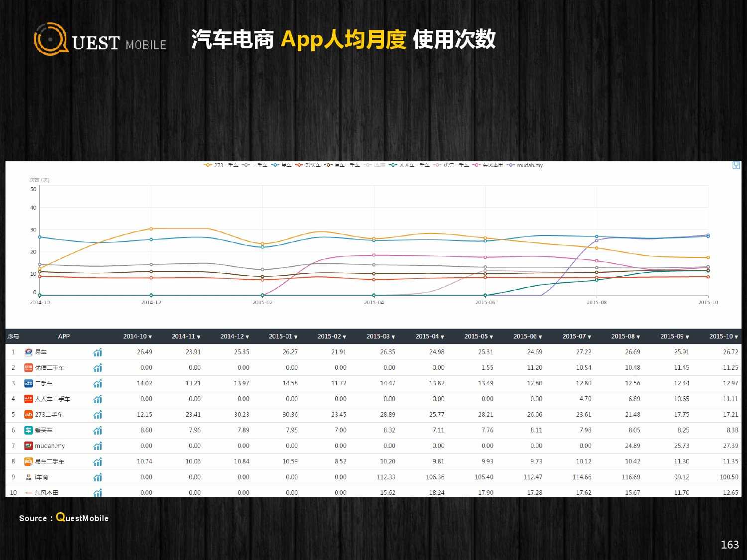Sort by the 2014-10 column arrow
Viewport: 747px width, 560px height.
(150, 337)
